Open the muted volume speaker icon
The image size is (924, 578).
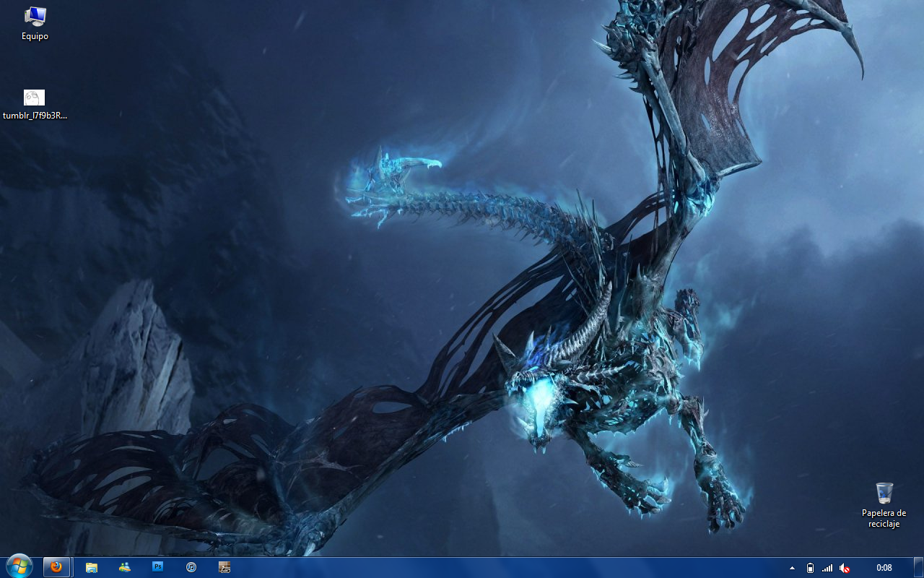coord(845,568)
